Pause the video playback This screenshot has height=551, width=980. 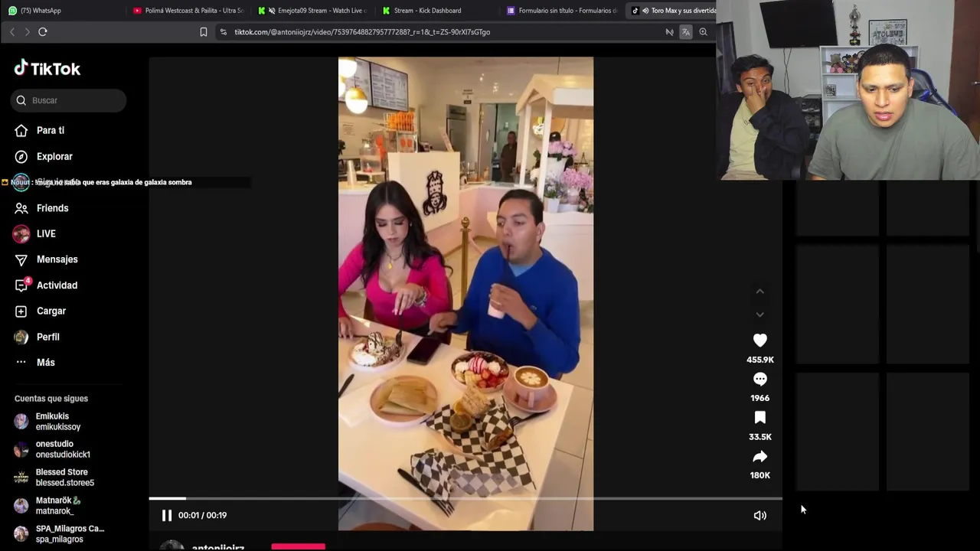point(166,515)
